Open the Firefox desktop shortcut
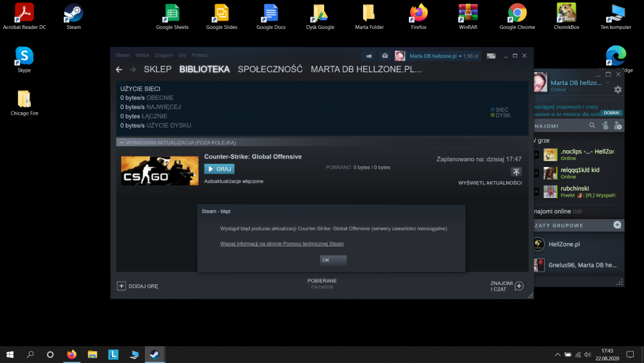644x363 pixels. [419, 17]
